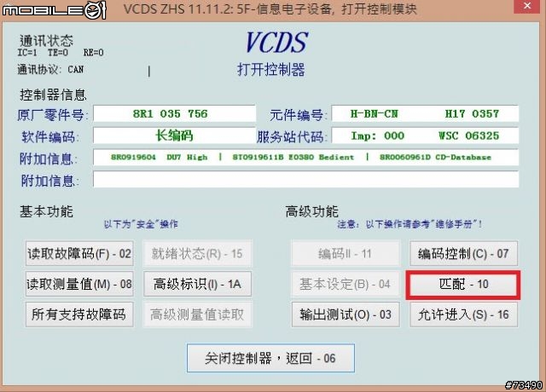Click 元件编号 label
Viewport: 546px width, 392px height.
pyautogui.click(x=298, y=115)
